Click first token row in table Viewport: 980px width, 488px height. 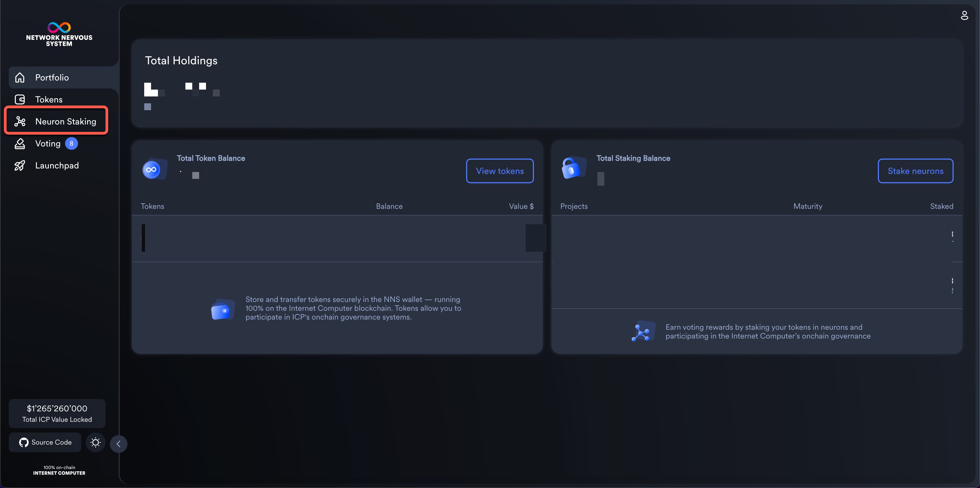point(337,238)
